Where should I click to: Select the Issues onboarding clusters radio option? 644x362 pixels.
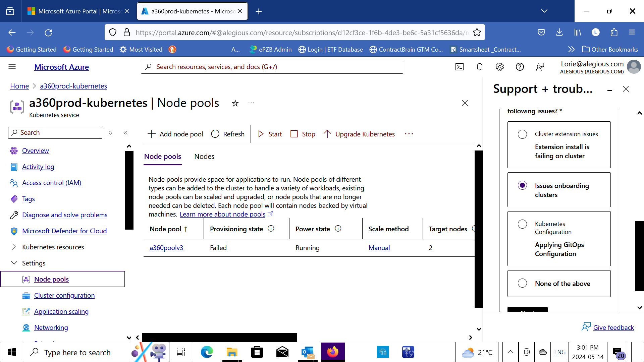522,185
